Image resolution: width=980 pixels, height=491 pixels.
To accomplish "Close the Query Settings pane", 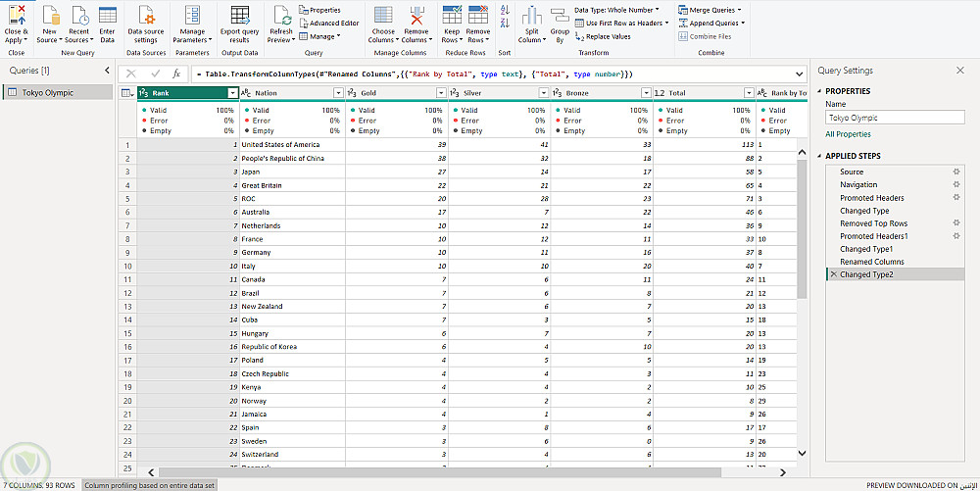I will pyautogui.click(x=960, y=71).
